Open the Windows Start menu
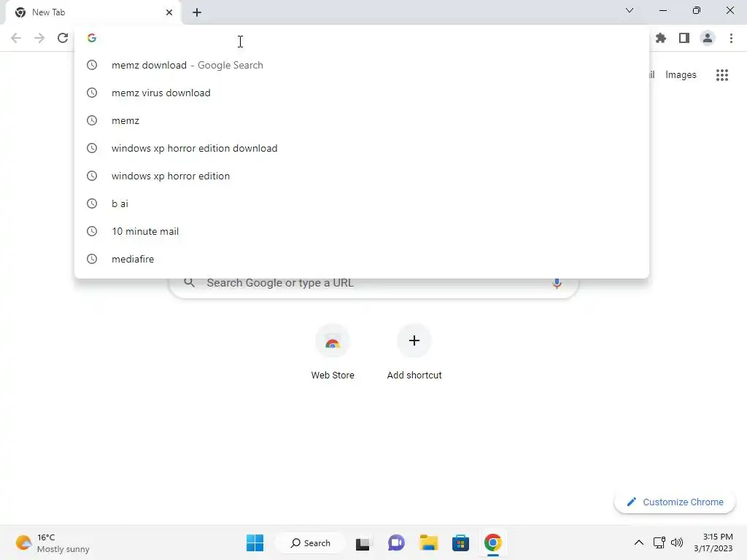Screen dimensions: 747x560 [x=255, y=542]
